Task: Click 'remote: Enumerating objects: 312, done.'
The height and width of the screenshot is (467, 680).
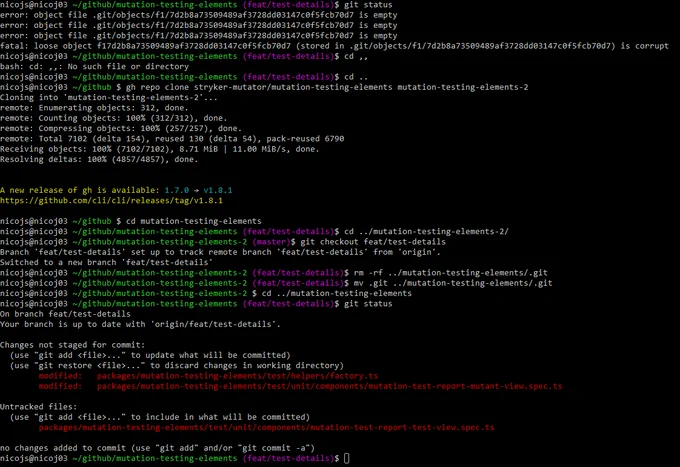Action: coord(94,108)
